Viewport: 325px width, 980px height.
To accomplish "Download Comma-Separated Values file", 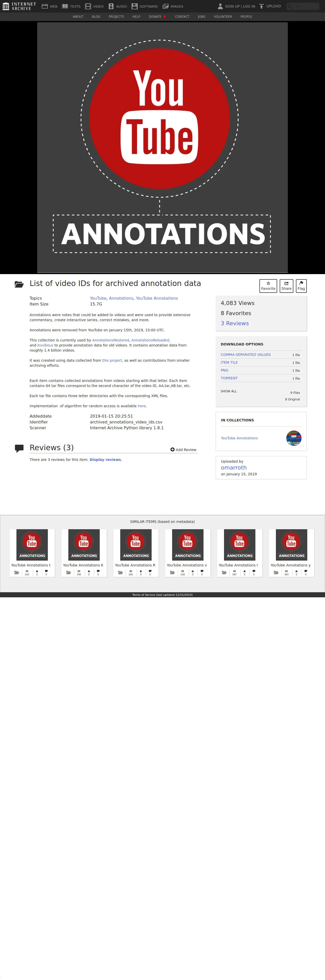I will [246, 355].
